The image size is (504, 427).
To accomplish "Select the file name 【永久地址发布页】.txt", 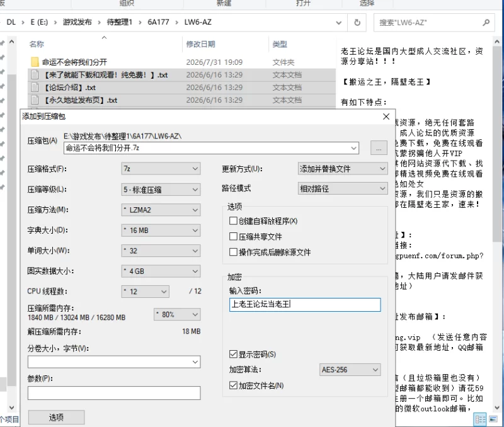I will 81,100.
